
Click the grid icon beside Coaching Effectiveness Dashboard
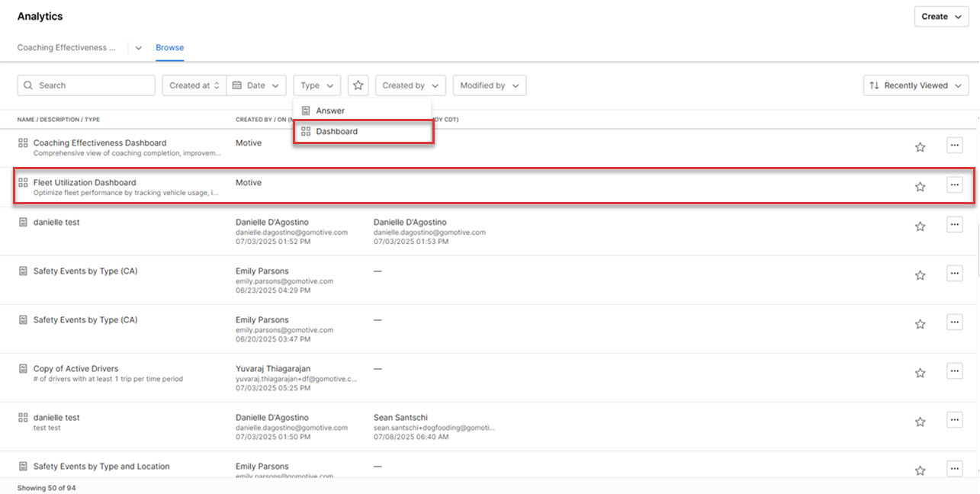coord(23,143)
